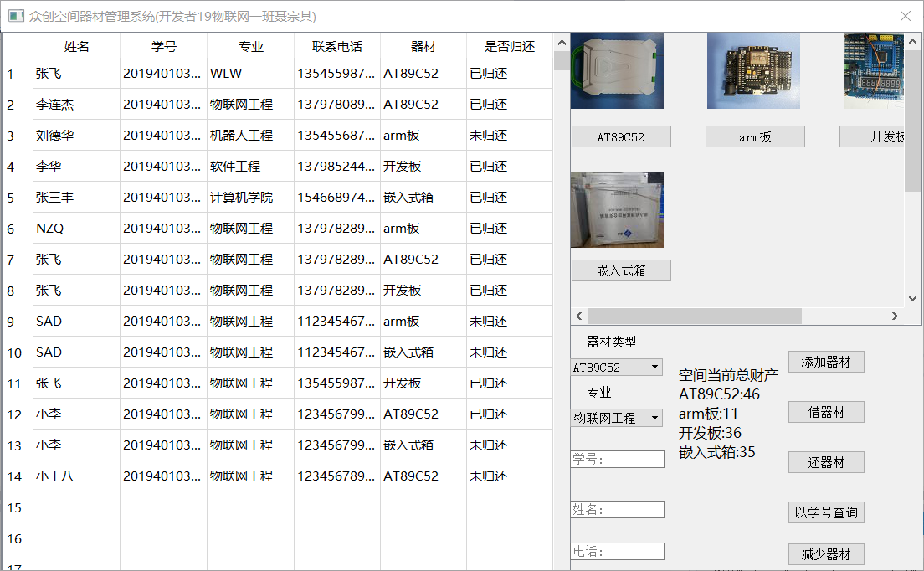Click the arm板 label below its photo
The width and height of the screenshot is (924, 571).
[x=755, y=136]
